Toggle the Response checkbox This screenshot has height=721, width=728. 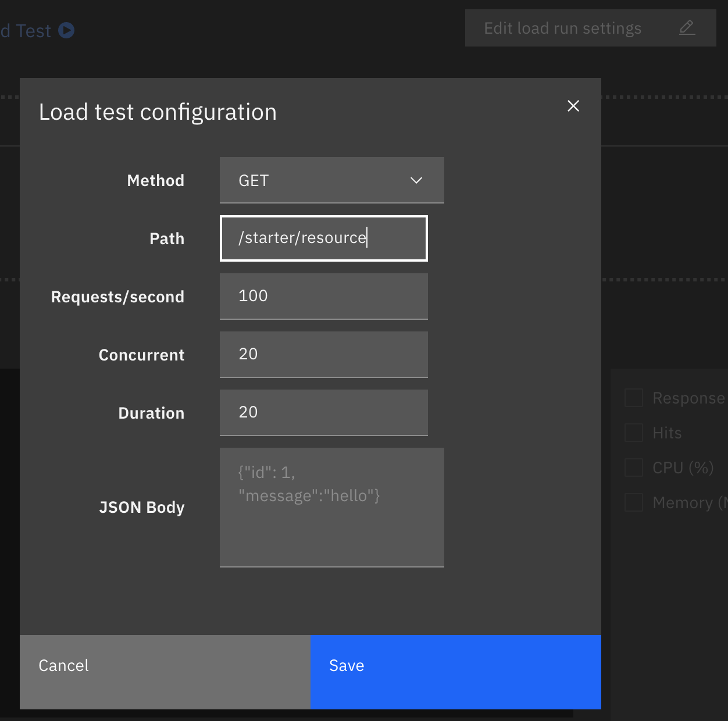pyautogui.click(x=633, y=398)
